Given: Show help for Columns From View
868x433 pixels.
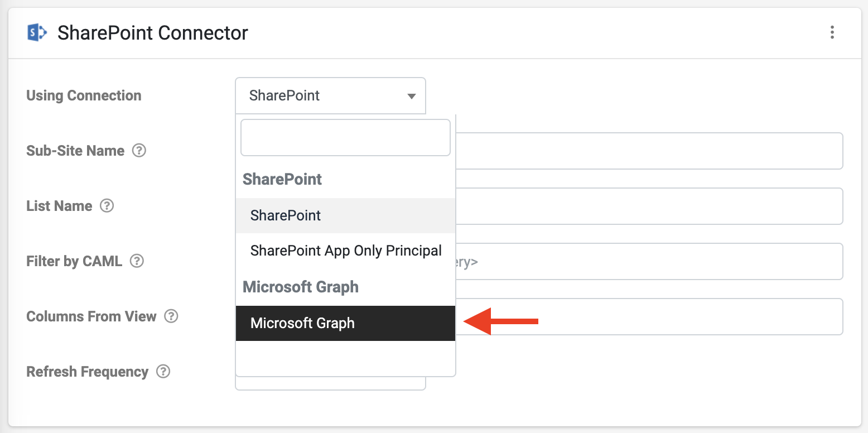Looking at the screenshot, I should pyautogui.click(x=171, y=316).
